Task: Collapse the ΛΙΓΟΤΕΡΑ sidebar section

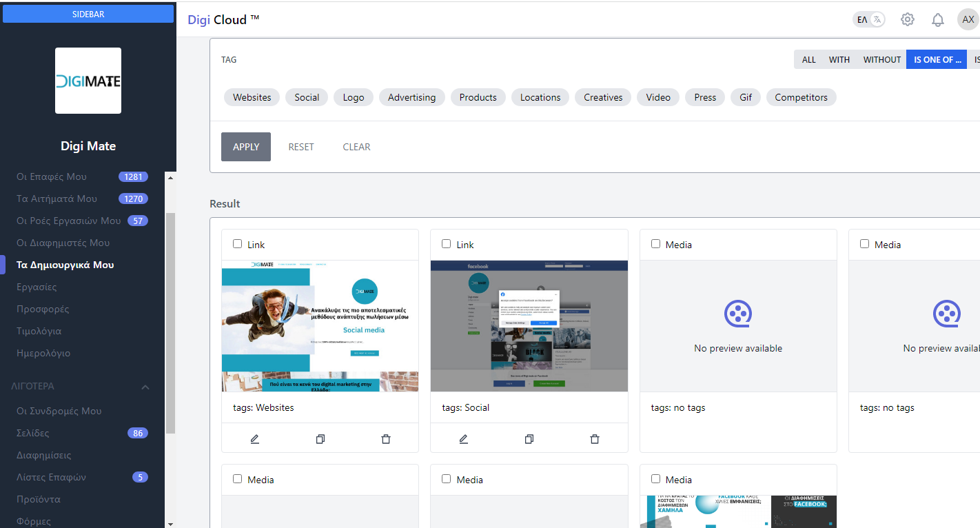Action: [145, 387]
